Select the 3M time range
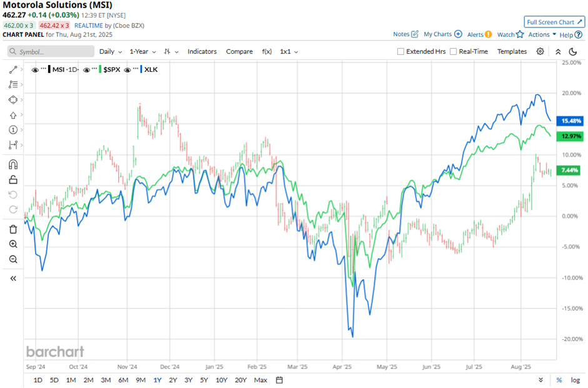 [106, 380]
